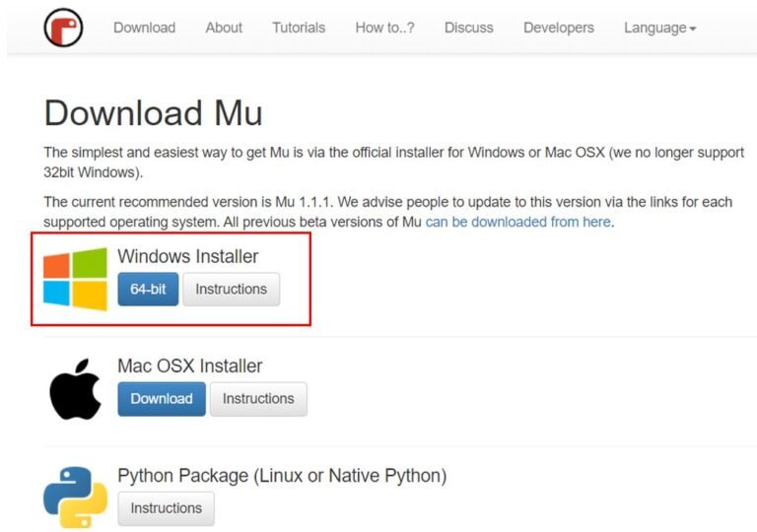Click the Apple logo icon
757x532 pixels.
[75, 389]
